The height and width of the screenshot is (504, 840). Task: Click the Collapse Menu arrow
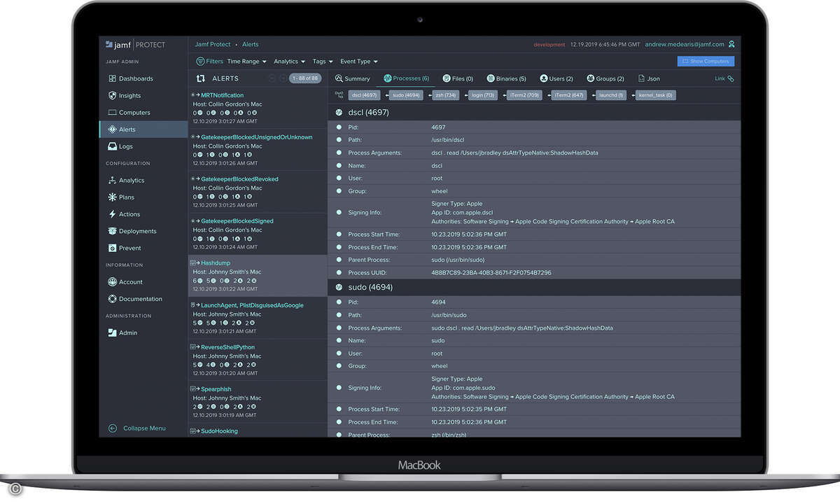[x=112, y=428]
